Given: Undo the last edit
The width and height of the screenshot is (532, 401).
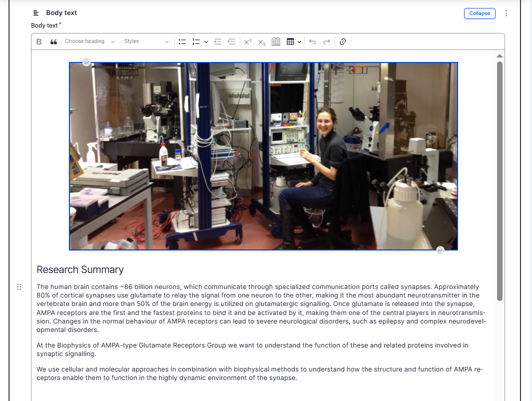Looking at the screenshot, I should (312, 41).
